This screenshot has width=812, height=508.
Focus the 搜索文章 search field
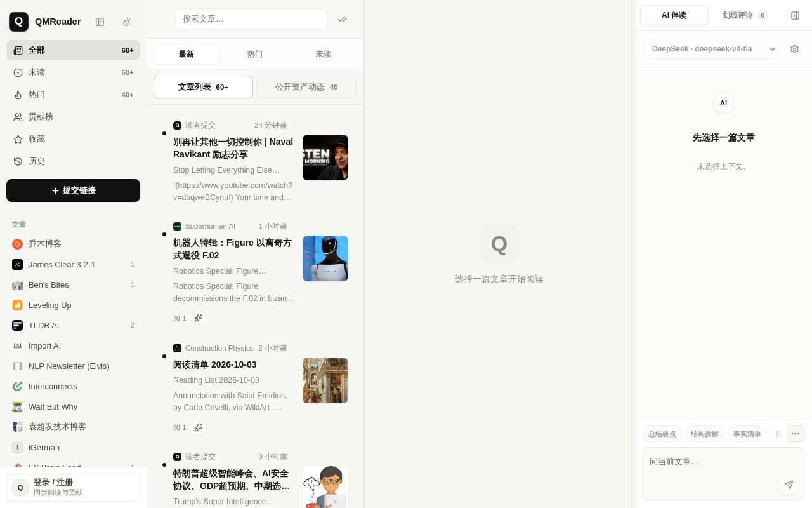point(251,19)
